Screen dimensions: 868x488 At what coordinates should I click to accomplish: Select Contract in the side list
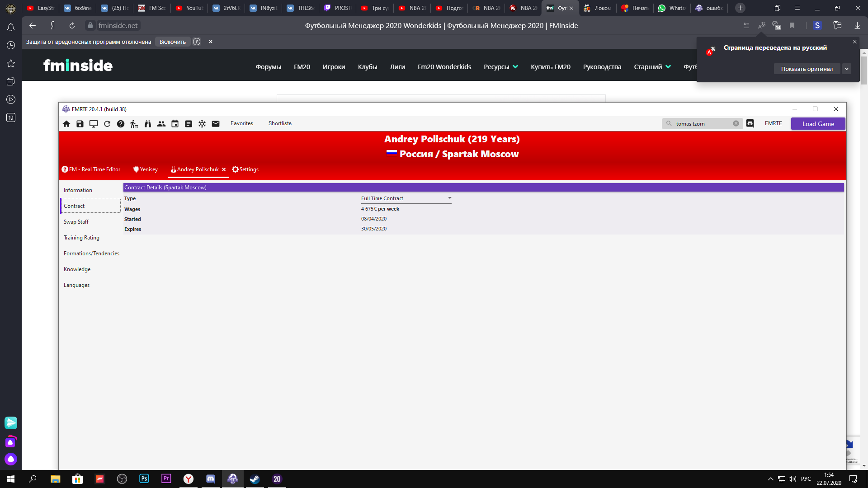pyautogui.click(x=90, y=206)
